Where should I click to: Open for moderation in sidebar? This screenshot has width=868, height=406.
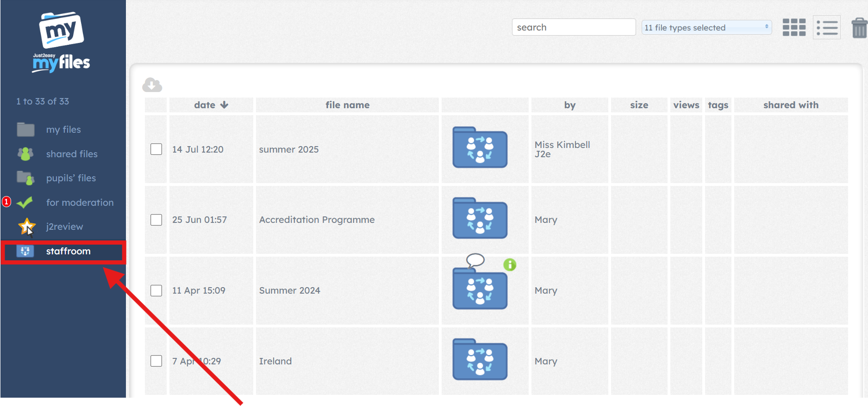(x=80, y=203)
